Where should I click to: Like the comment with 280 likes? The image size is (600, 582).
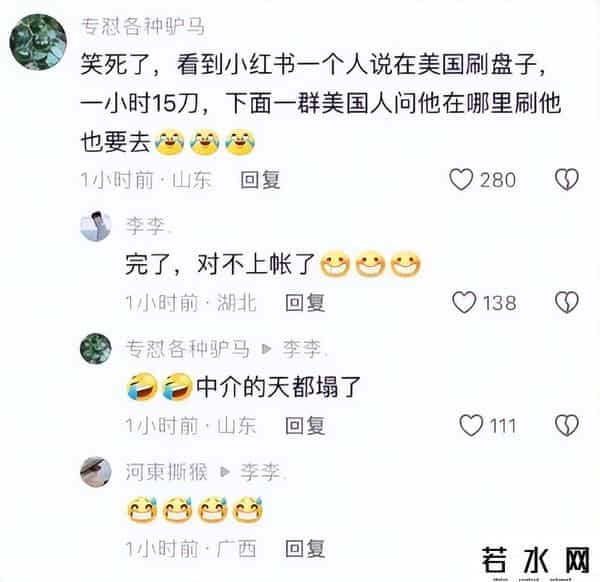click(461, 179)
